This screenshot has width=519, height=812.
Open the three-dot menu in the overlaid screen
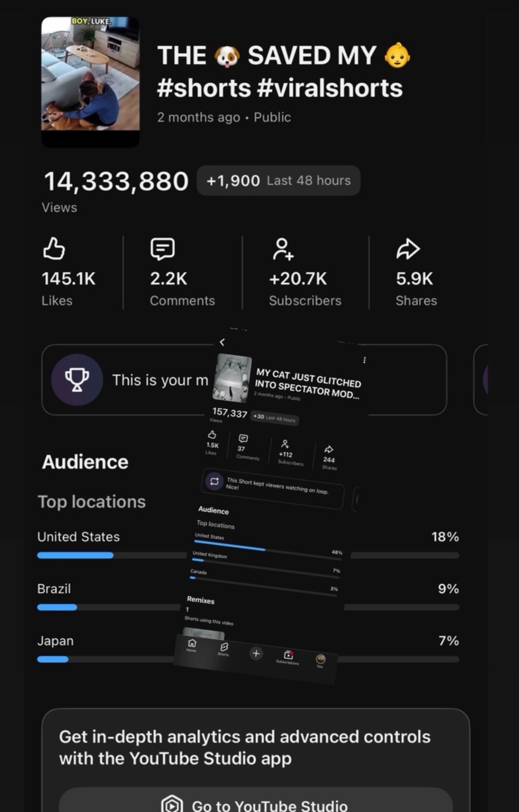pyautogui.click(x=365, y=360)
